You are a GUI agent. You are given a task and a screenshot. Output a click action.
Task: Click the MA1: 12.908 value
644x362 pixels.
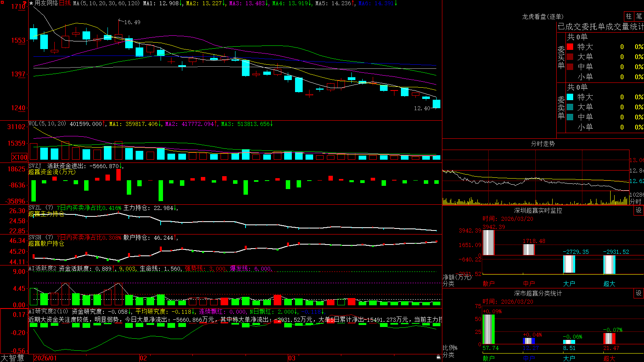tap(163, 3)
